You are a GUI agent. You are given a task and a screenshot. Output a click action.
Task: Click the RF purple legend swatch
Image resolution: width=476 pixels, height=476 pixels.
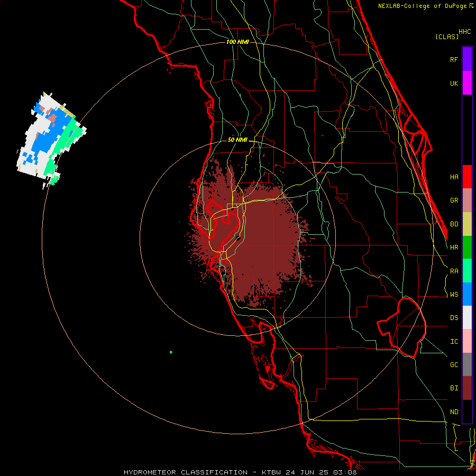(x=467, y=59)
